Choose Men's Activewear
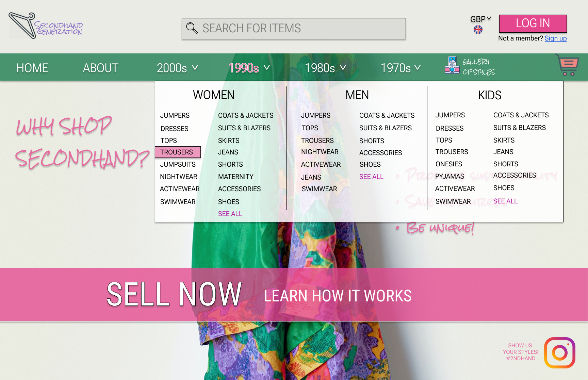This screenshot has width=588, height=380. click(x=321, y=165)
